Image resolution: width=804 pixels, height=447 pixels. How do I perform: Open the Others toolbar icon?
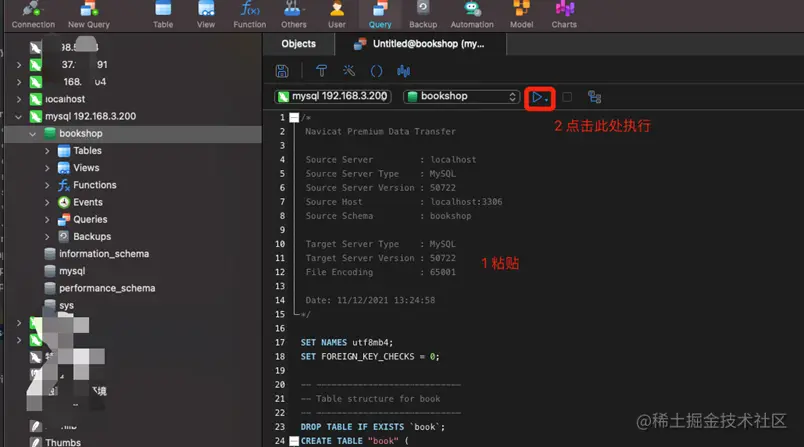[x=293, y=15]
